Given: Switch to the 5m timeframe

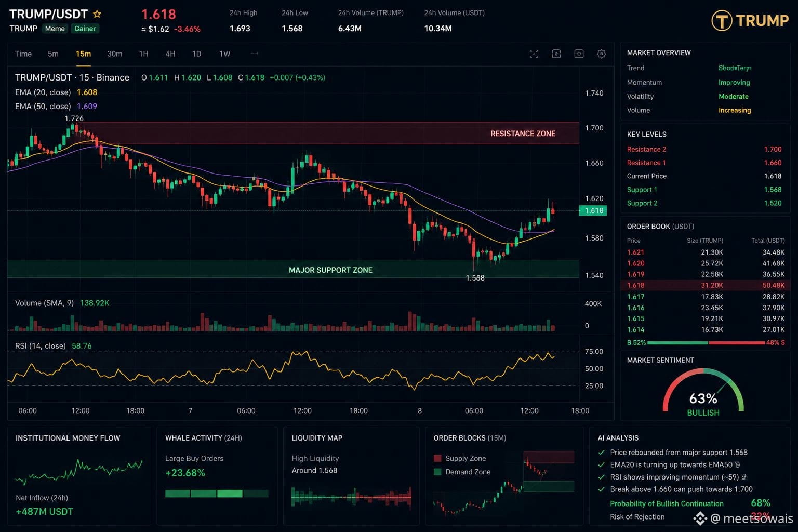Looking at the screenshot, I should (x=53, y=54).
